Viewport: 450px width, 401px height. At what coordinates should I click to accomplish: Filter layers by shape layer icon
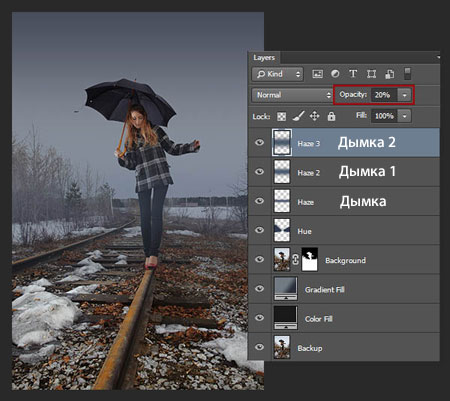pos(371,74)
